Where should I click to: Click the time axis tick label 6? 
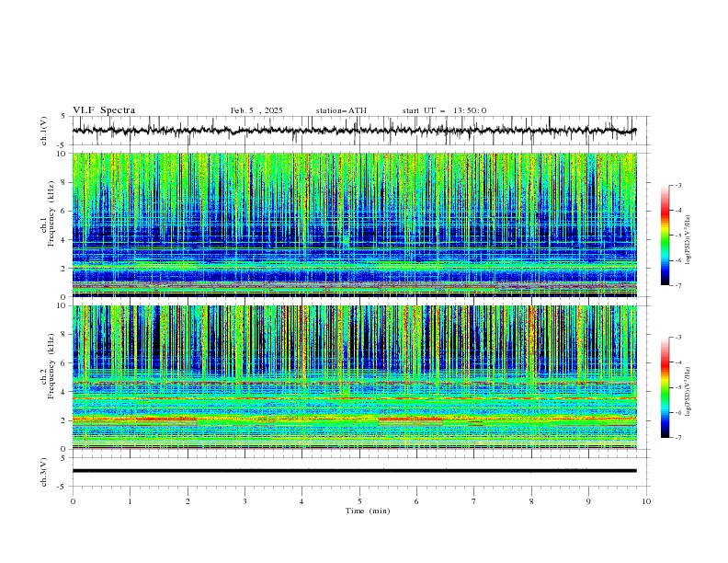tap(416, 501)
